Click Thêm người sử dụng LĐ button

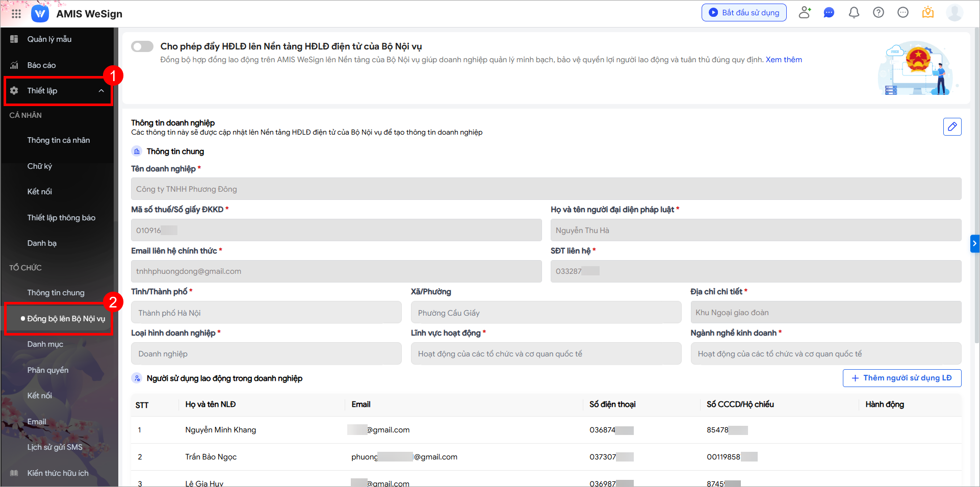coord(901,378)
